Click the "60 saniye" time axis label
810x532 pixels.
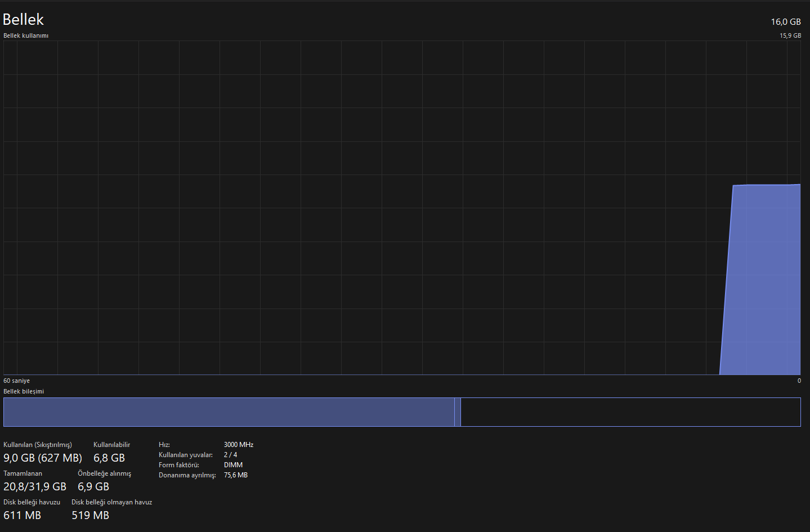pos(16,381)
